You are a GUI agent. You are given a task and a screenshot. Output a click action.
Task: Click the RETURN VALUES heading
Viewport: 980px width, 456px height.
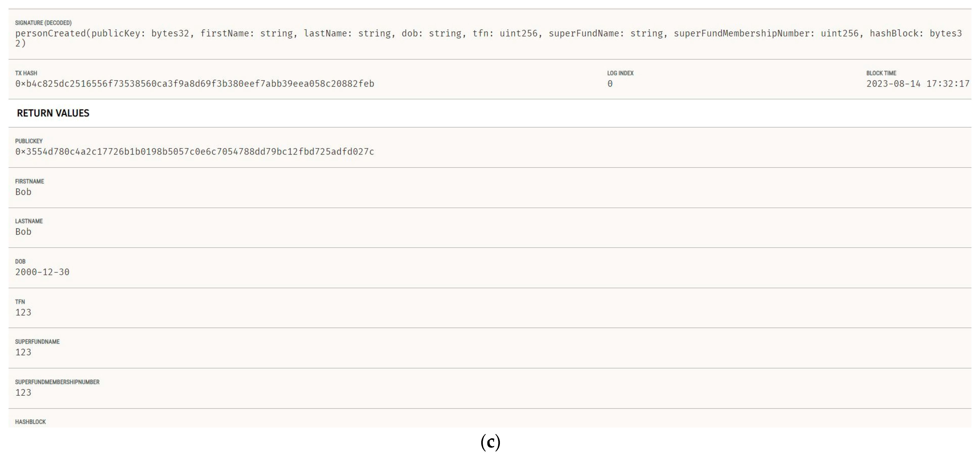point(53,113)
